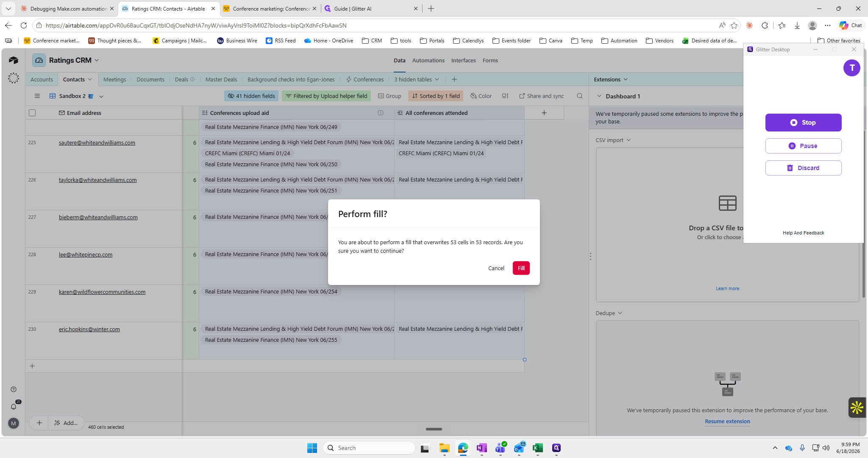Discard the Glitter Desktop recording
The width and height of the screenshot is (868, 458).
(x=803, y=168)
